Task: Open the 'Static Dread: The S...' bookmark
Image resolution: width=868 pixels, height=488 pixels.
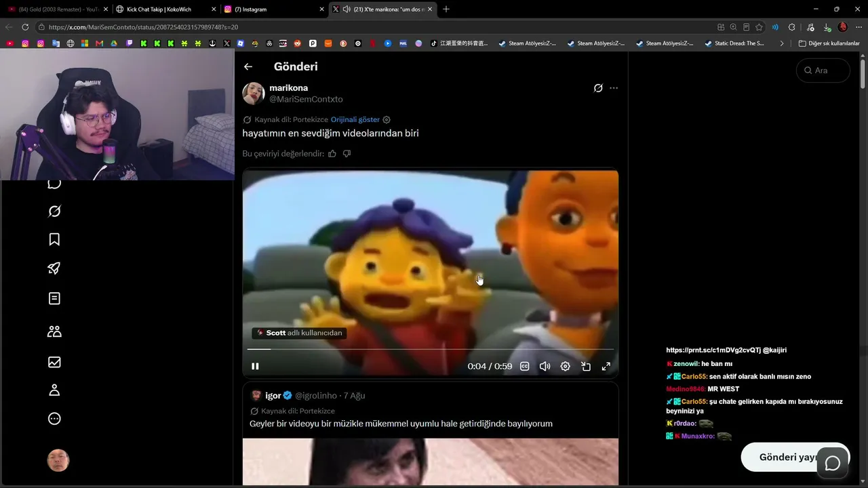Action: click(734, 43)
